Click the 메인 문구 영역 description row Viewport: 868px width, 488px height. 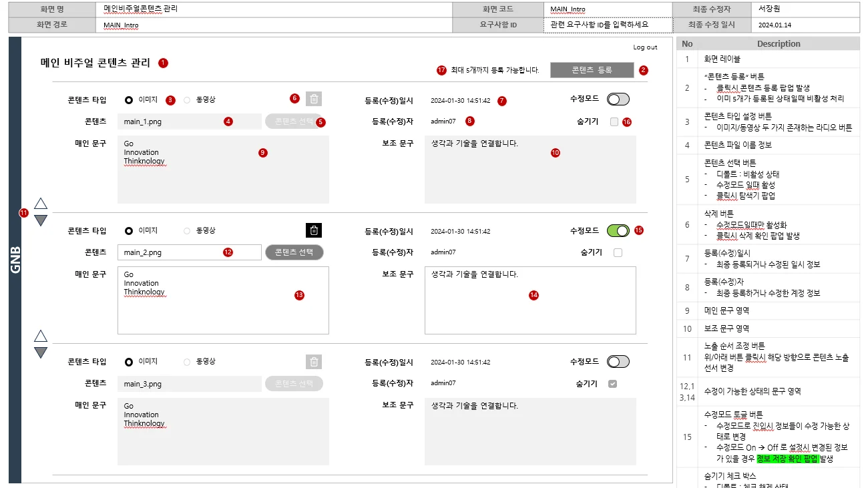coord(769,310)
